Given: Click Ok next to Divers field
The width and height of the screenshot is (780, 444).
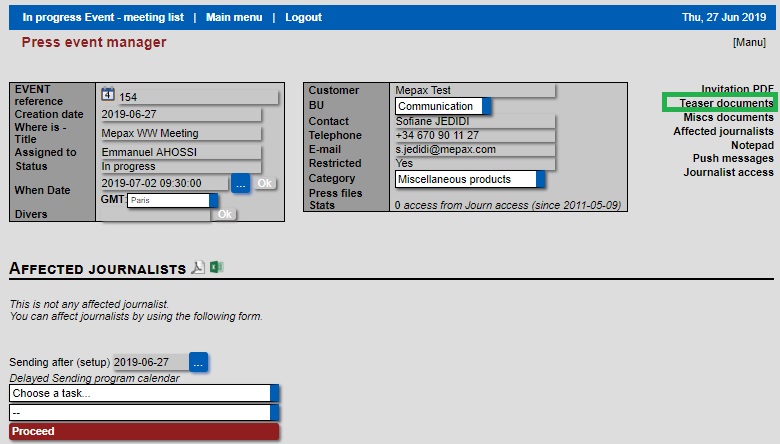Looking at the screenshot, I should [225, 214].
